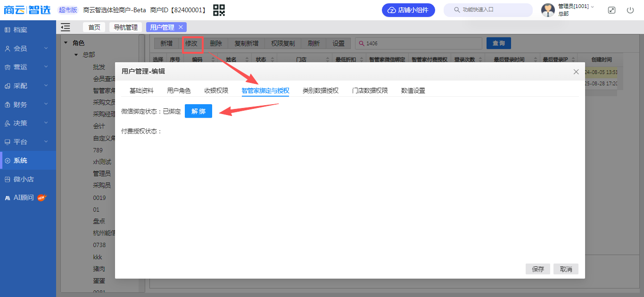
Task: Click the 解绑 unbind button
Action: click(x=198, y=111)
